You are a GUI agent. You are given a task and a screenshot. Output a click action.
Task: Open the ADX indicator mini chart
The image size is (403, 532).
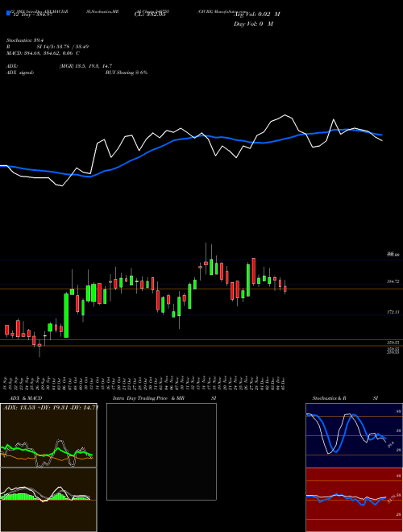click(48, 435)
